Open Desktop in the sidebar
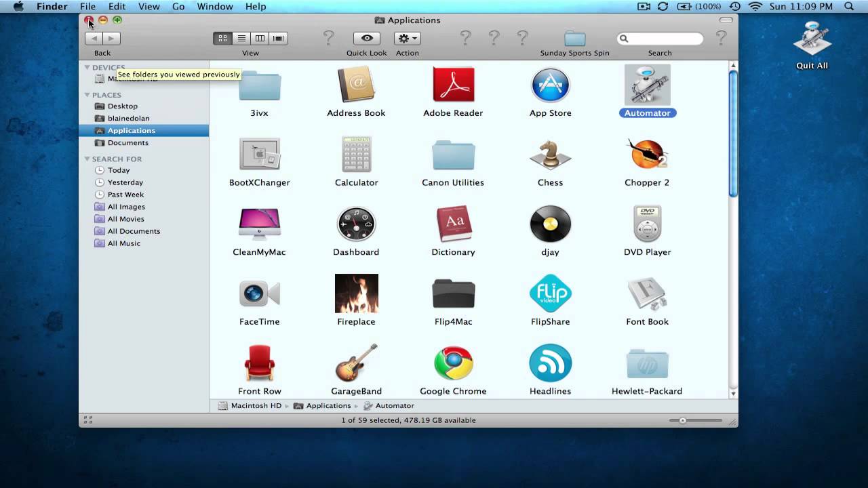Image resolution: width=868 pixels, height=488 pixels. click(123, 106)
